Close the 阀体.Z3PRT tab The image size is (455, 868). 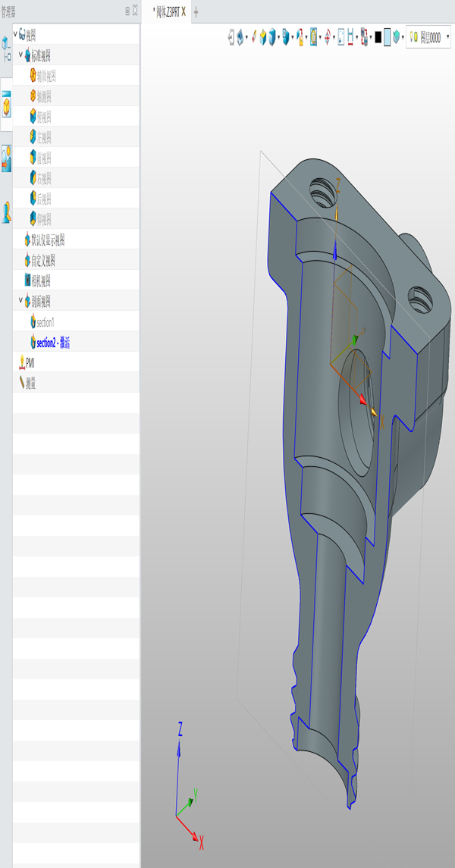coord(184,11)
